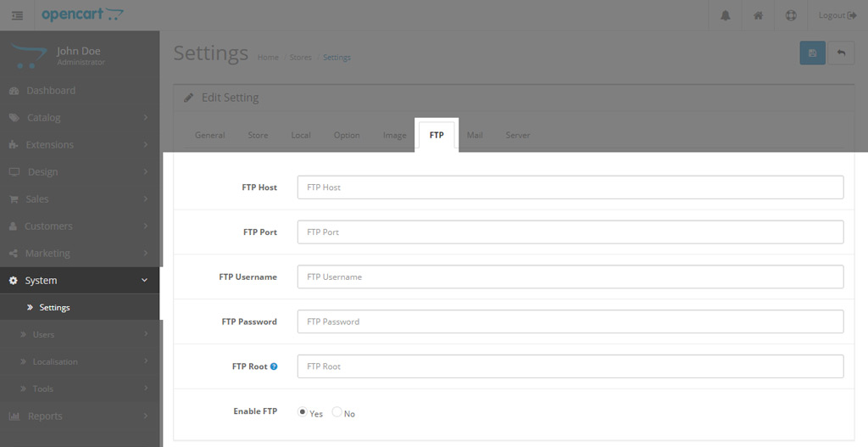The height and width of the screenshot is (447, 868).
Task: Click the Design monitor icon
Action: pyautogui.click(x=14, y=172)
